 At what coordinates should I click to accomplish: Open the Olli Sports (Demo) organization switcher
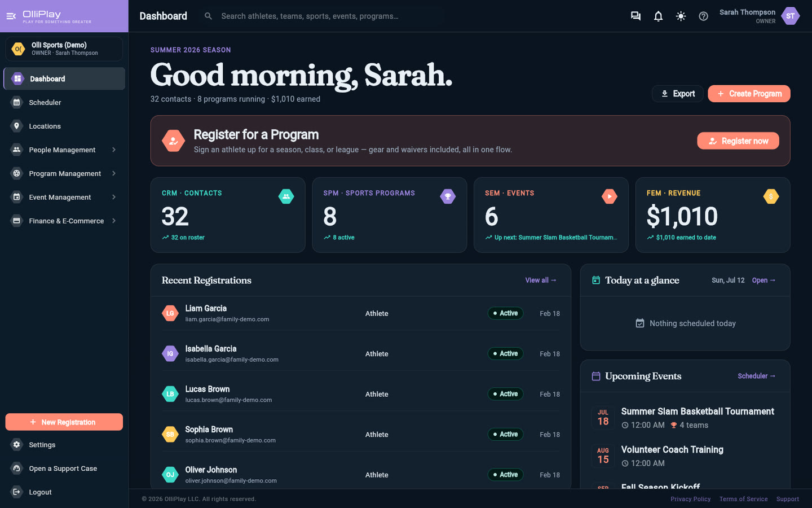64,49
